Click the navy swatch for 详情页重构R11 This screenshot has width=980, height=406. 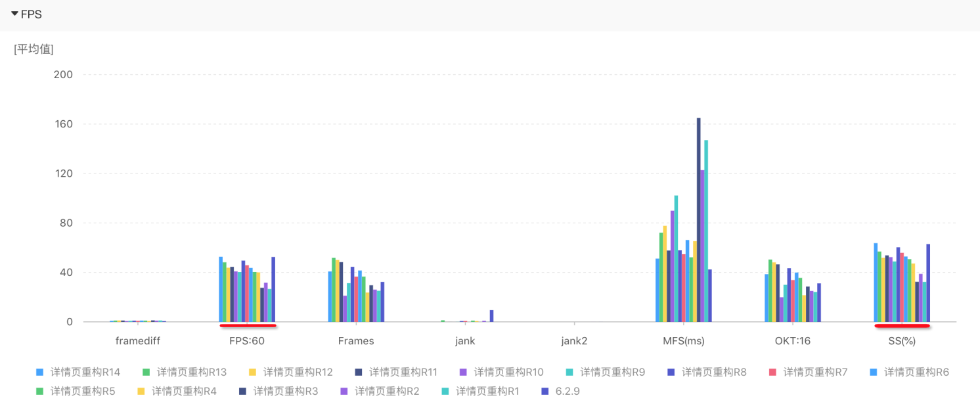pos(358,372)
